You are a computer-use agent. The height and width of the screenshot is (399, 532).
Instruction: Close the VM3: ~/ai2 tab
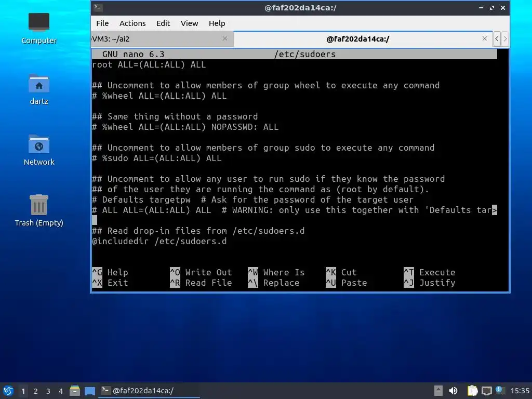224,38
